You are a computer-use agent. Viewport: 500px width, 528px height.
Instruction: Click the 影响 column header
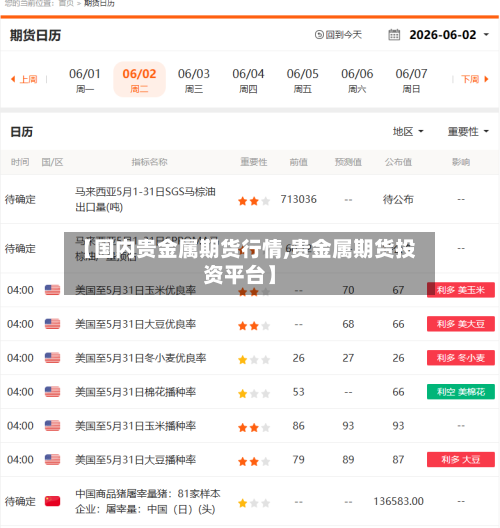pos(461,162)
